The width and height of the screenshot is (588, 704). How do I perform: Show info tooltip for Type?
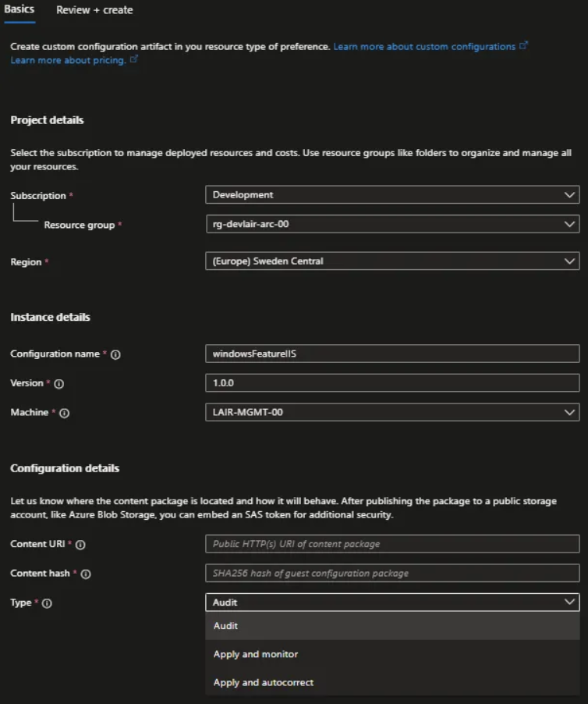pyautogui.click(x=47, y=603)
